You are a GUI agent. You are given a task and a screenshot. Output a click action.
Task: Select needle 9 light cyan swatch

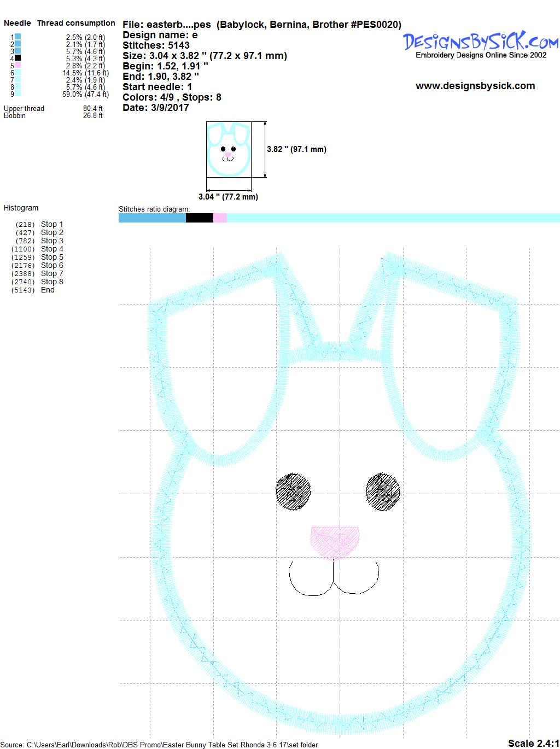(x=18, y=93)
